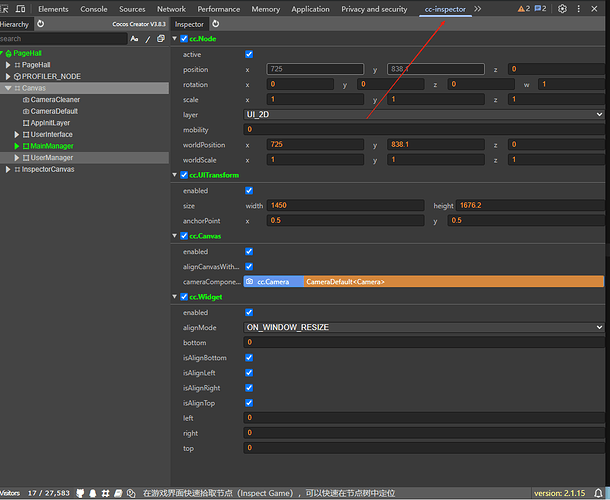Viewport: 610px width, 500px height.
Task: Toggle isAlignBottom checkbox
Action: 249,358
